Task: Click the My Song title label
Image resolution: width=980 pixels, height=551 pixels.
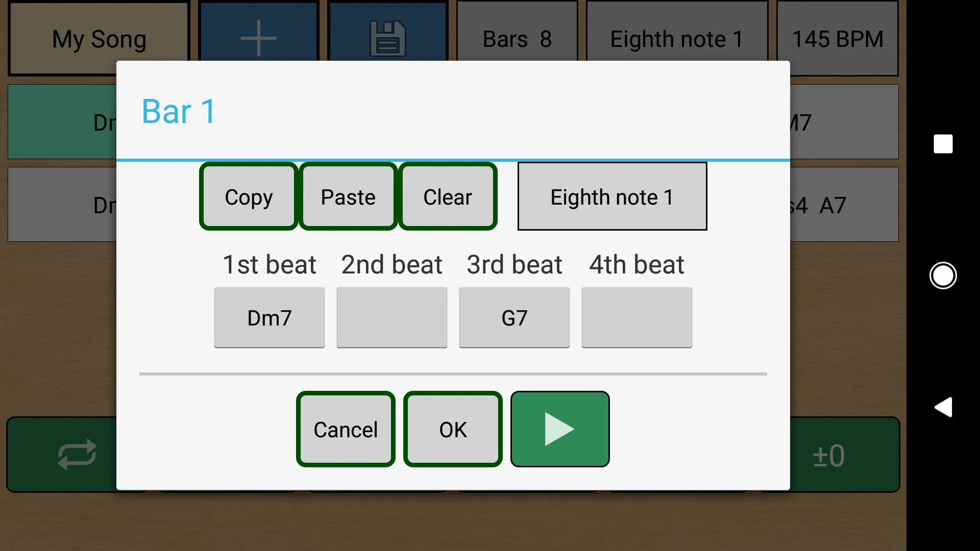Action: 99,38
